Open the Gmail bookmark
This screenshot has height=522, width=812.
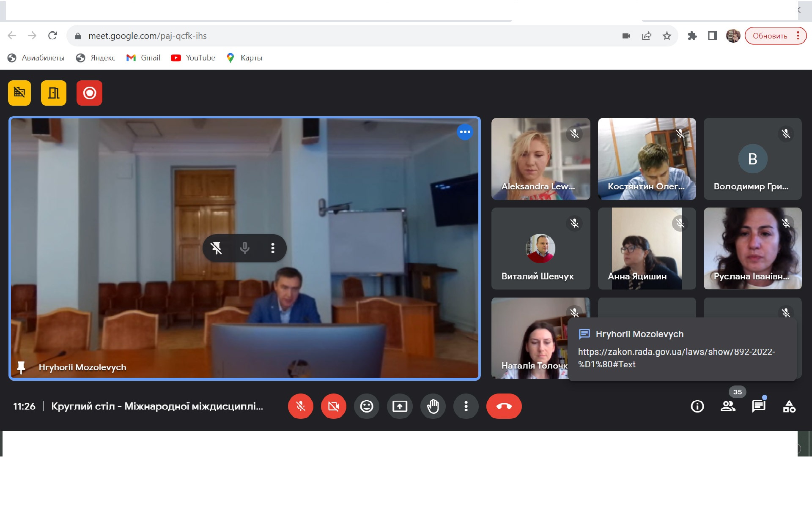pos(143,58)
